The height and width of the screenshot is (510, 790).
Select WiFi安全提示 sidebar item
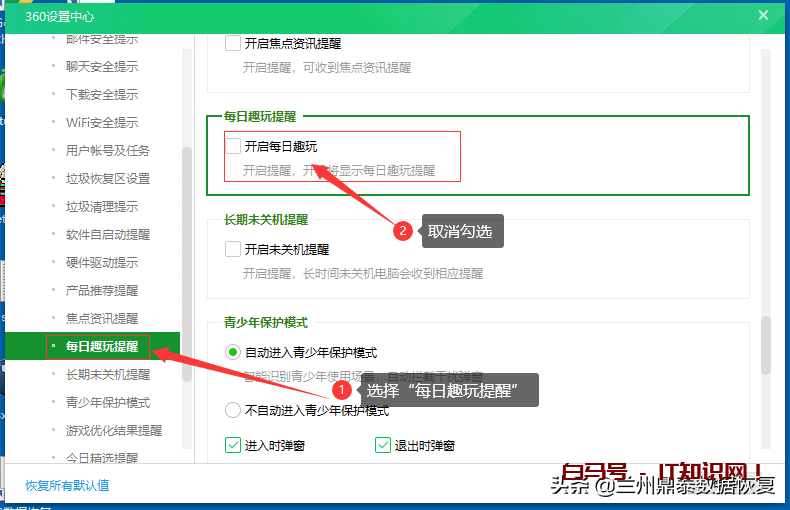coord(102,122)
